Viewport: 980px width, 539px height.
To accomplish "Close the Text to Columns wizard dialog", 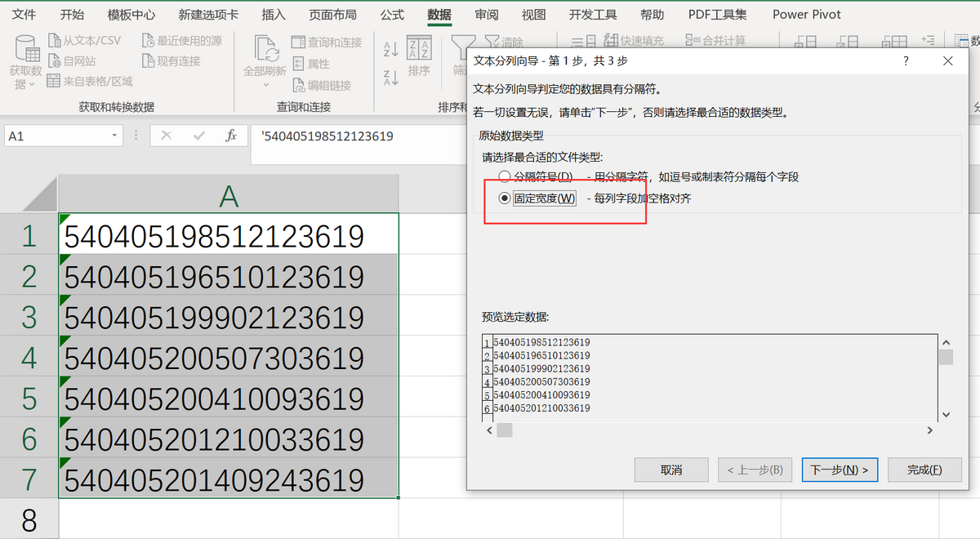I will (x=947, y=61).
